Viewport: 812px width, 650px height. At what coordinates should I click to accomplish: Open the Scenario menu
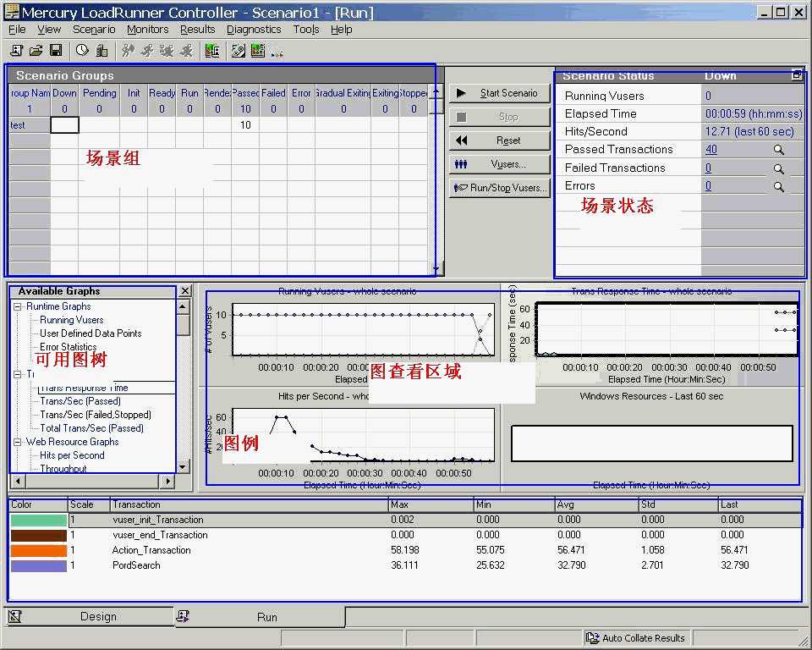pos(94,30)
